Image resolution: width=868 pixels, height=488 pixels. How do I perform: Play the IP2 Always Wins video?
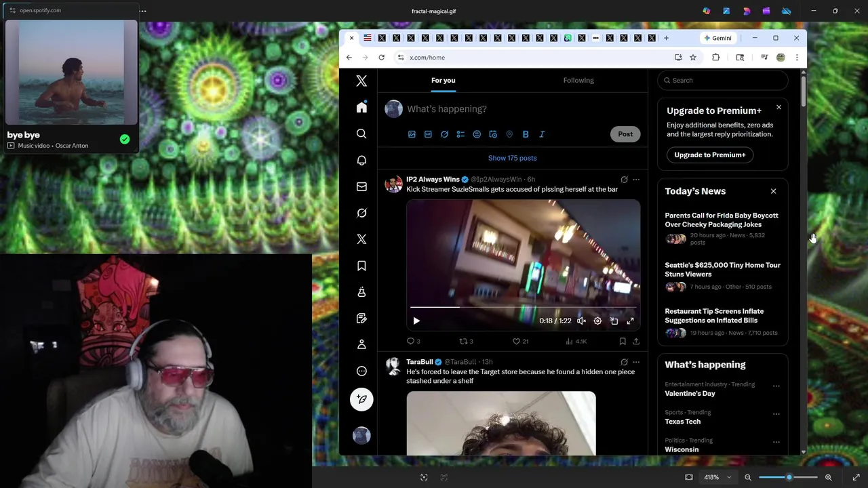(x=416, y=321)
